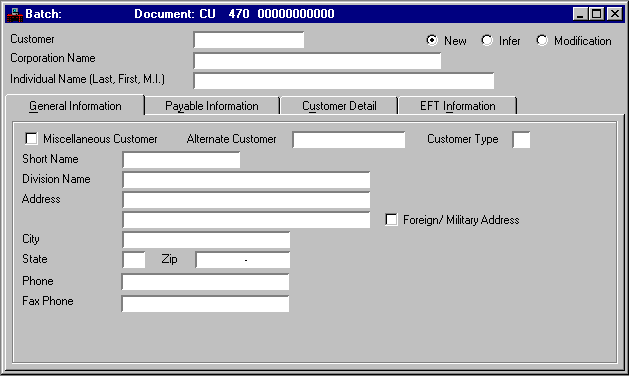Click the Fax Phone field
This screenshot has width=629, height=376.
point(205,304)
